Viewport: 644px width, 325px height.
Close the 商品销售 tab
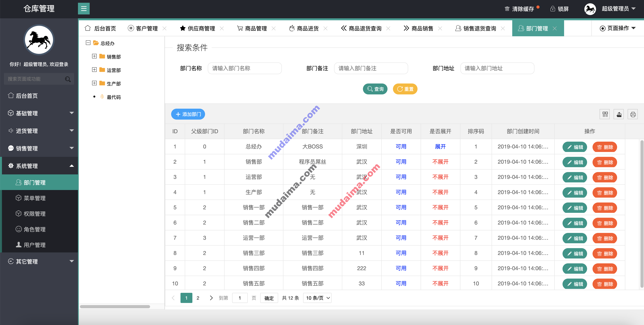[x=440, y=28]
